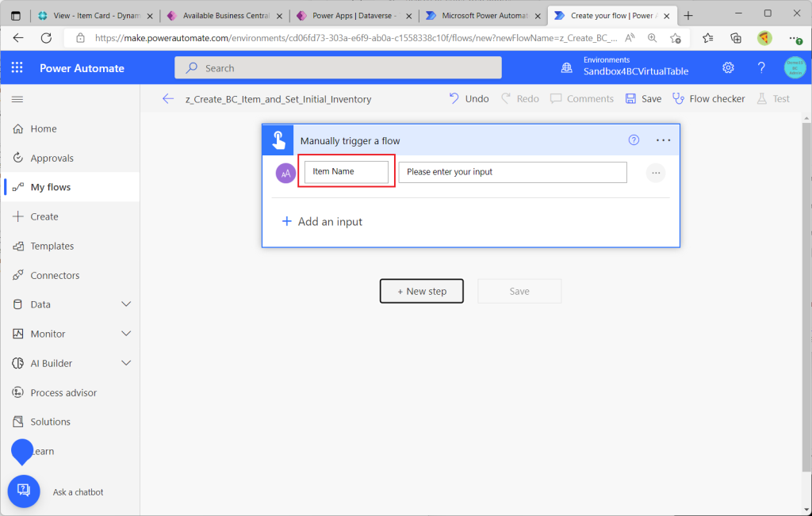Open the user account avatar
Image resolution: width=812 pixels, height=516 pixels.
[x=795, y=68]
